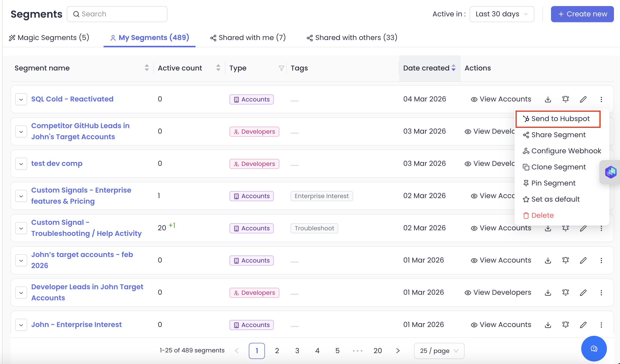Edit John's target accounts - feb 2026 segment
620x364 pixels.
point(583,260)
